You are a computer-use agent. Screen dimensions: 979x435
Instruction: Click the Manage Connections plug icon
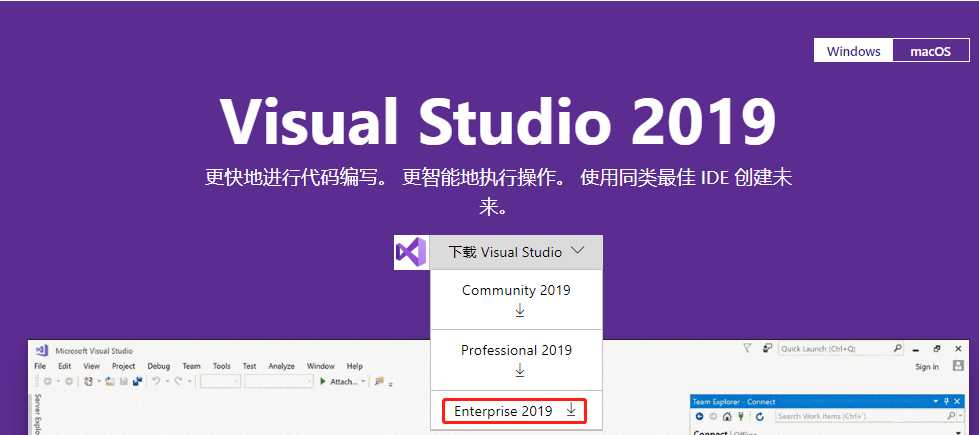741,416
